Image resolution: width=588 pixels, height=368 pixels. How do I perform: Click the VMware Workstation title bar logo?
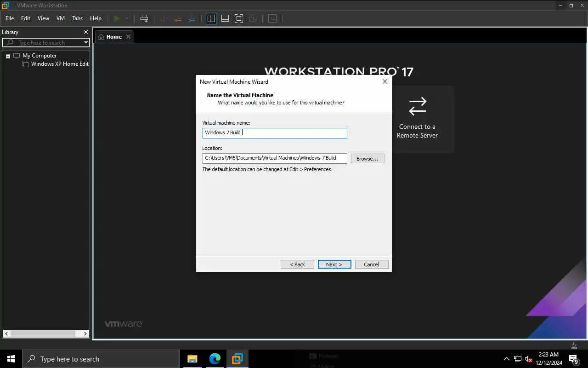pos(6,6)
